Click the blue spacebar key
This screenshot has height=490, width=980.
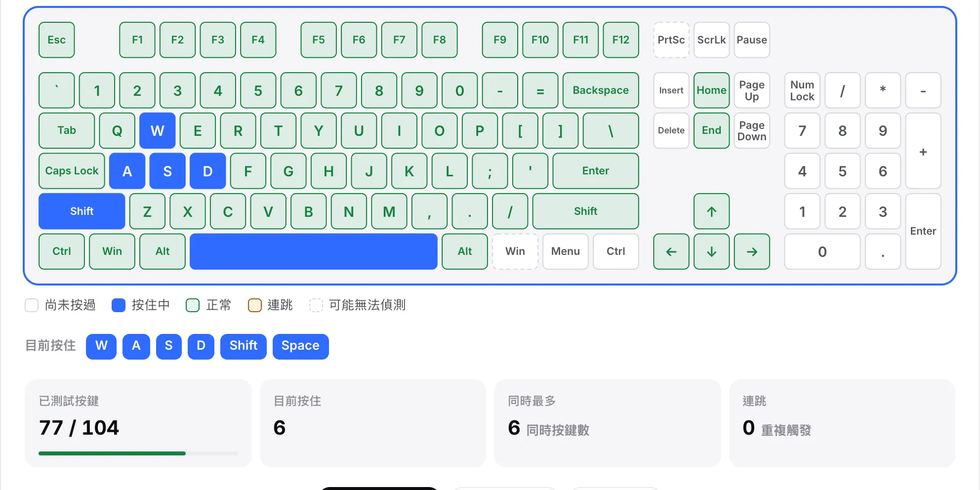coord(314,251)
